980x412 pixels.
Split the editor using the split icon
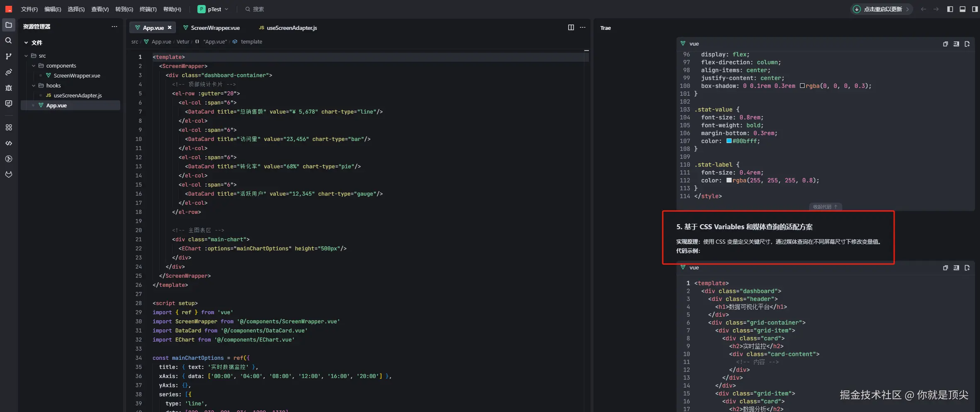571,27
